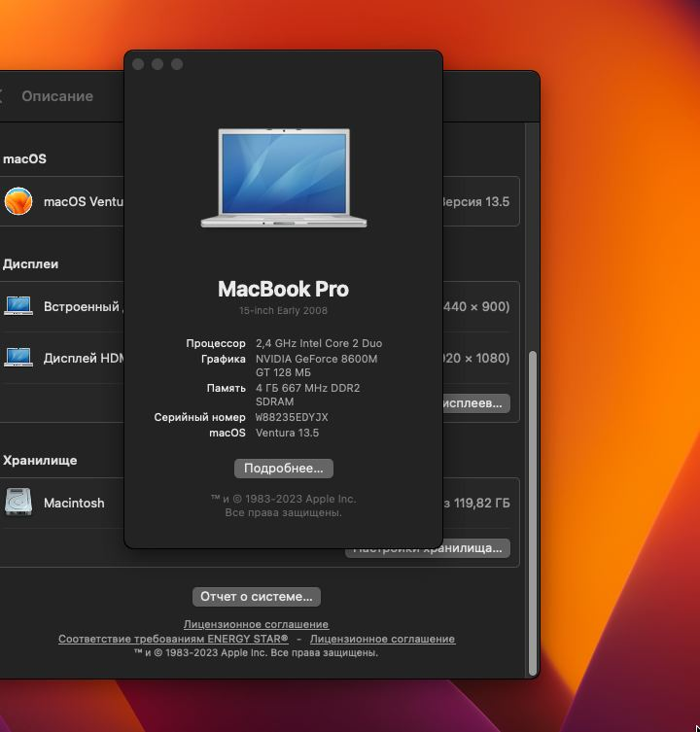Click the Дисплей HDMI laptop icon
This screenshot has width=700, height=732.
[x=18, y=358]
